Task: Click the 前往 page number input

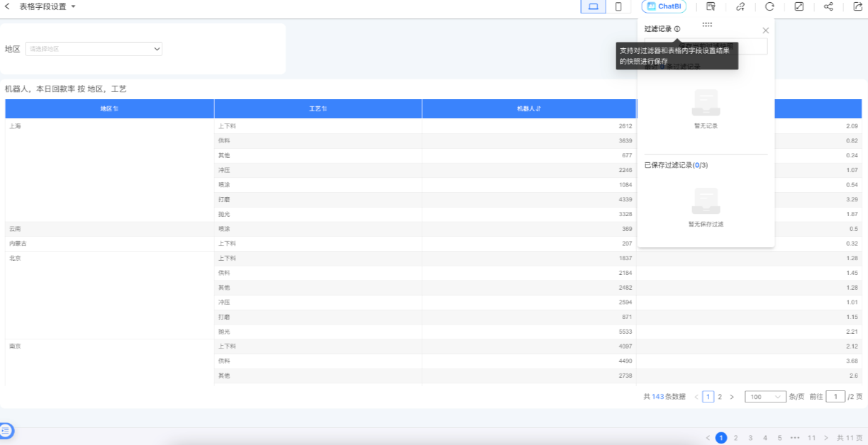Action: pyautogui.click(x=835, y=397)
